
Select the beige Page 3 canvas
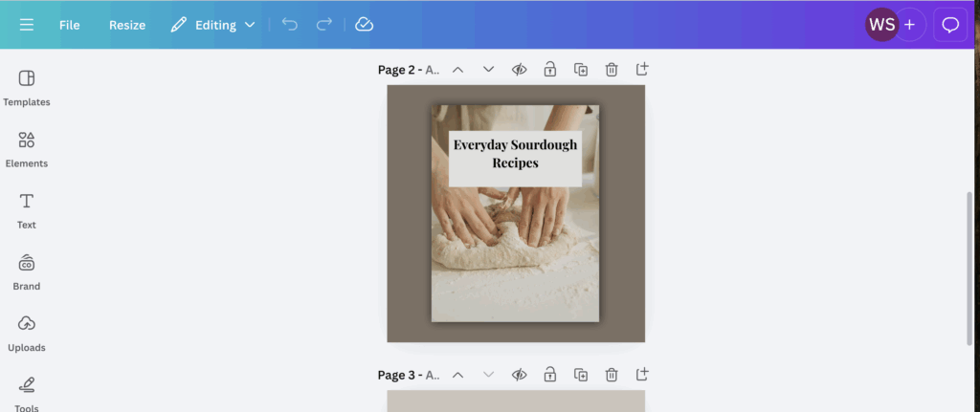coord(516,401)
